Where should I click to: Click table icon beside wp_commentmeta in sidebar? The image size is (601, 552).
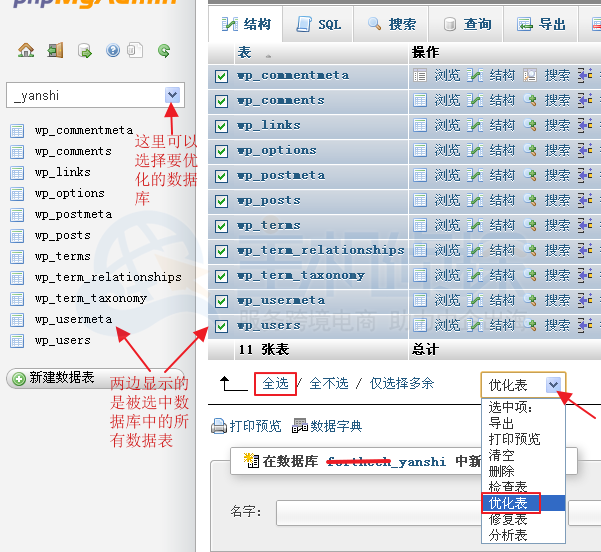[17, 131]
